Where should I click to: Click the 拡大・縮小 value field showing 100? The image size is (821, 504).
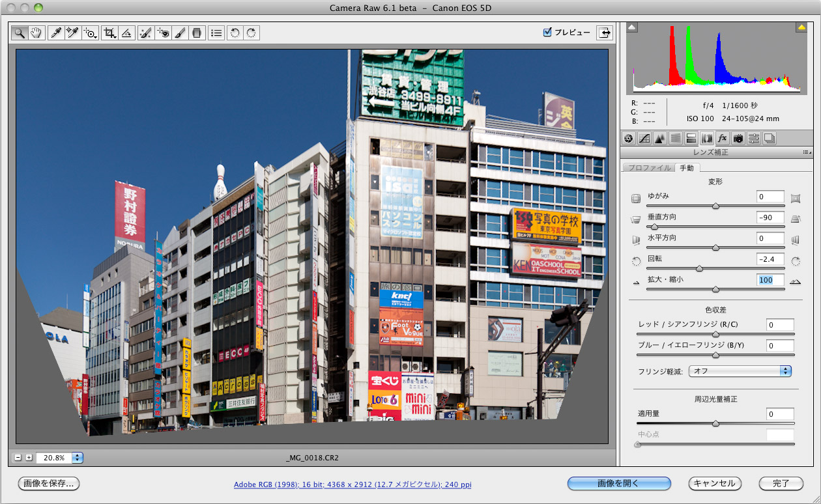click(770, 280)
